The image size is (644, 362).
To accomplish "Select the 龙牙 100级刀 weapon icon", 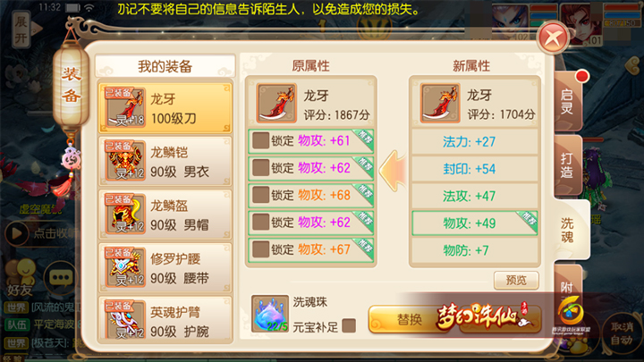I will 125,106.
